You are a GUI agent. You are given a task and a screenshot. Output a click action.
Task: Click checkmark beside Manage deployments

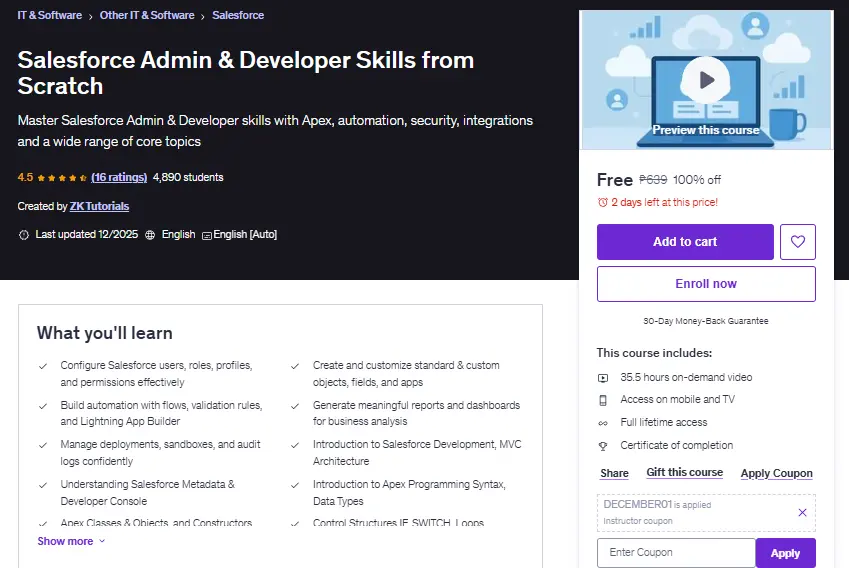click(43, 445)
